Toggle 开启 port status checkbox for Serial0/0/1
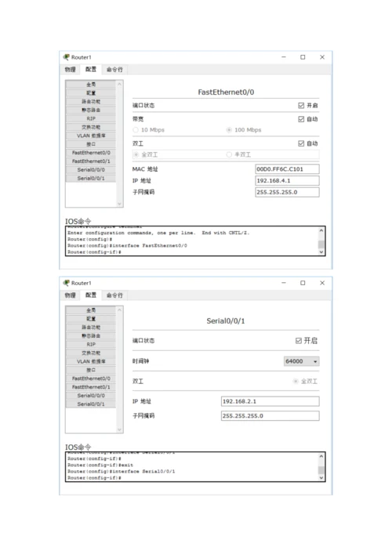Image resolution: width=392 pixels, height=554 pixels. coord(299,341)
